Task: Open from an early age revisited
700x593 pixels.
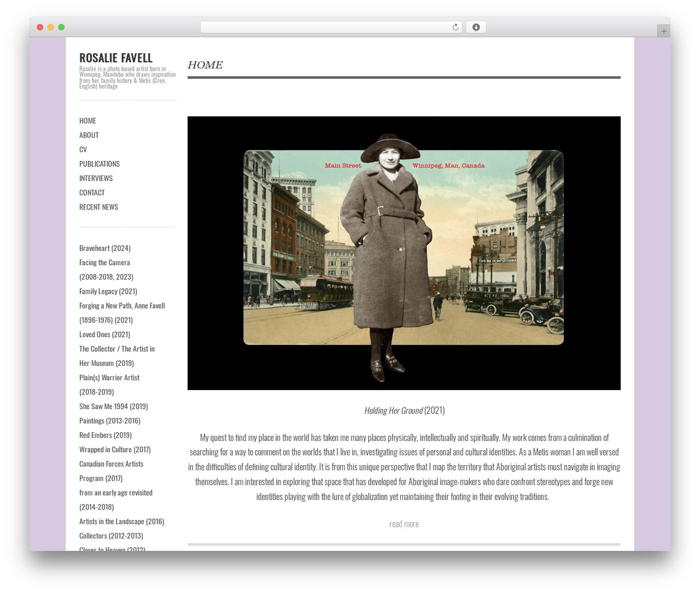Action: coord(116,499)
